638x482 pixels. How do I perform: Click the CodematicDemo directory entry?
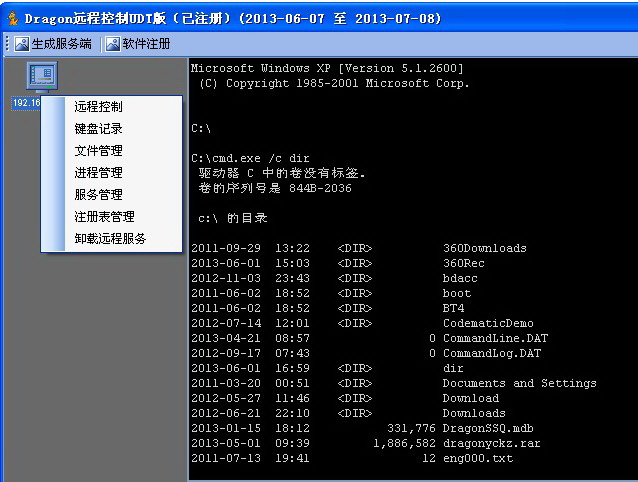(488, 323)
